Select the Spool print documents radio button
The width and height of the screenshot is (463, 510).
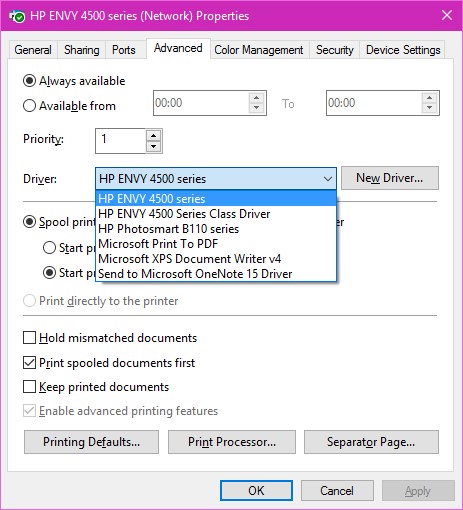click(29, 222)
